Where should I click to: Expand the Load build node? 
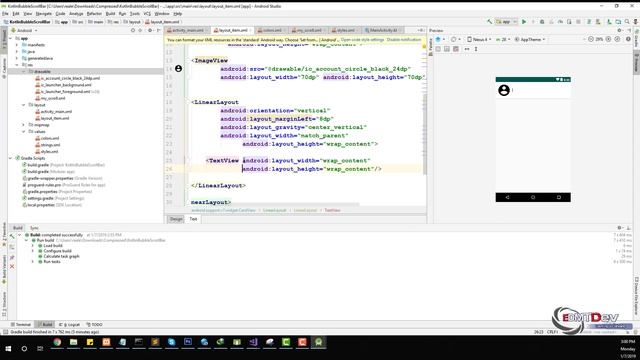[33, 246]
